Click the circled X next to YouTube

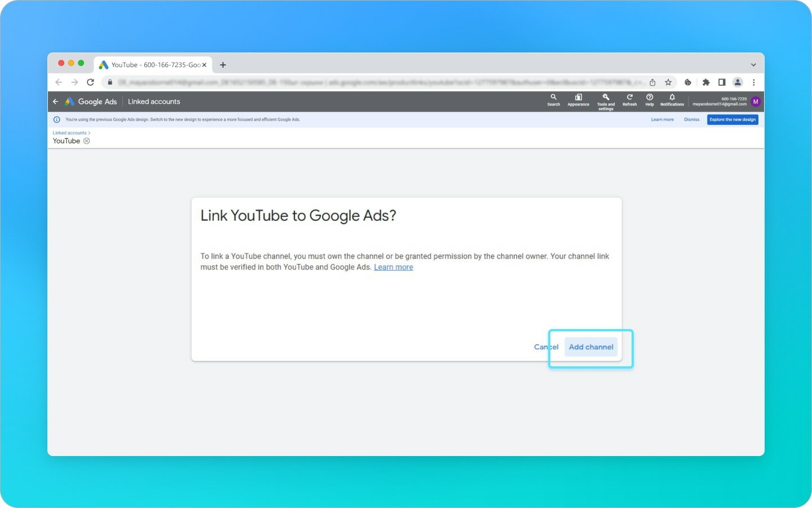coord(87,141)
